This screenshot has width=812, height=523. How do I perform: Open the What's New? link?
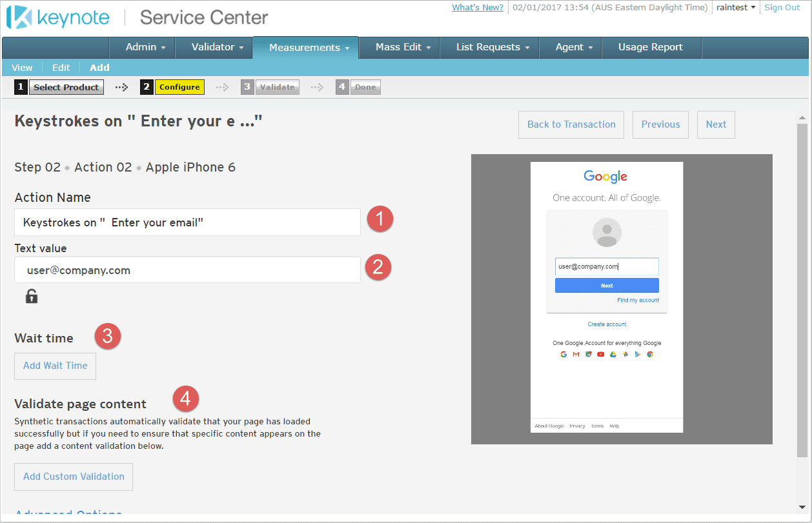pyautogui.click(x=478, y=8)
